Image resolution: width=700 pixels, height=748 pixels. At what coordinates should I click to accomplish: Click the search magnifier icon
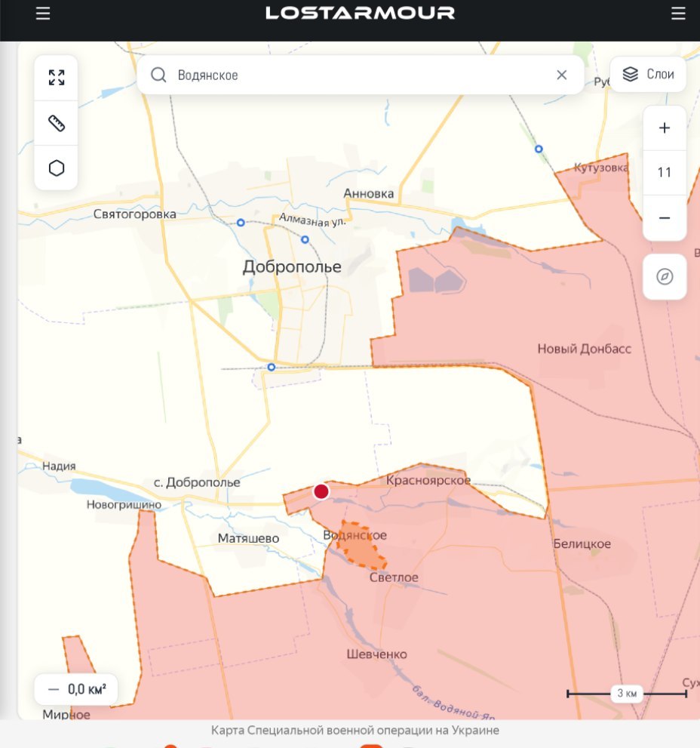pyautogui.click(x=158, y=75)
